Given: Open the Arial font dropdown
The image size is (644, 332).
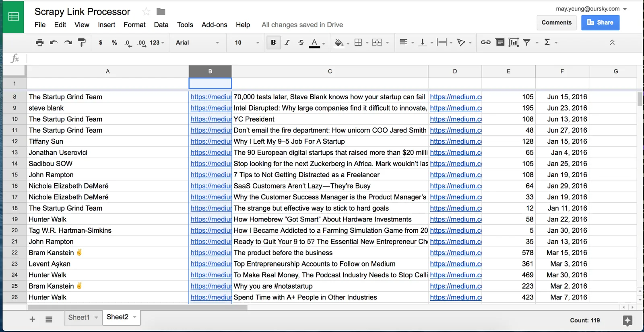Looking at the screenshot, I should tap(197, 43).
